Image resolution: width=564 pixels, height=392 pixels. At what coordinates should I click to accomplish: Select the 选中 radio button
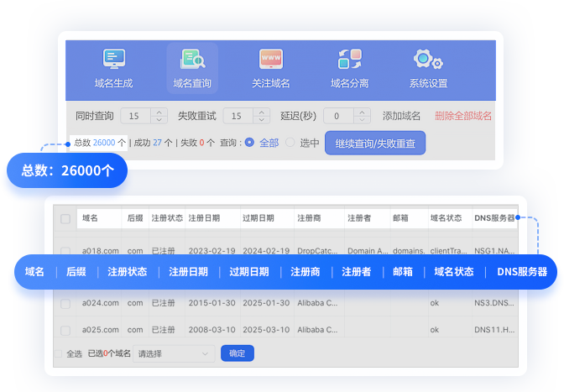[290, 143]
